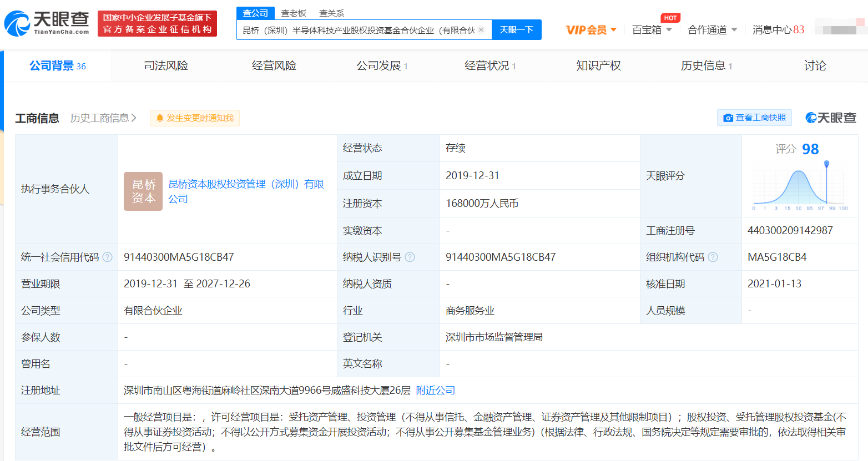Open the 附近公司 link
Image resolution: width=868 pixels, height=461 pixels.
coord(436,391)
